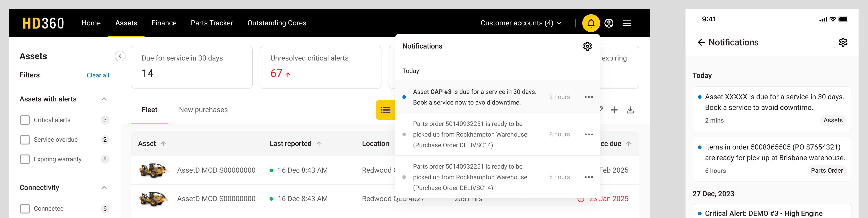The width and height of the screenshot is (868, 218).
Task: Switch to the New purchases tab
Action: pyautogui.click(x=203, y=110)
